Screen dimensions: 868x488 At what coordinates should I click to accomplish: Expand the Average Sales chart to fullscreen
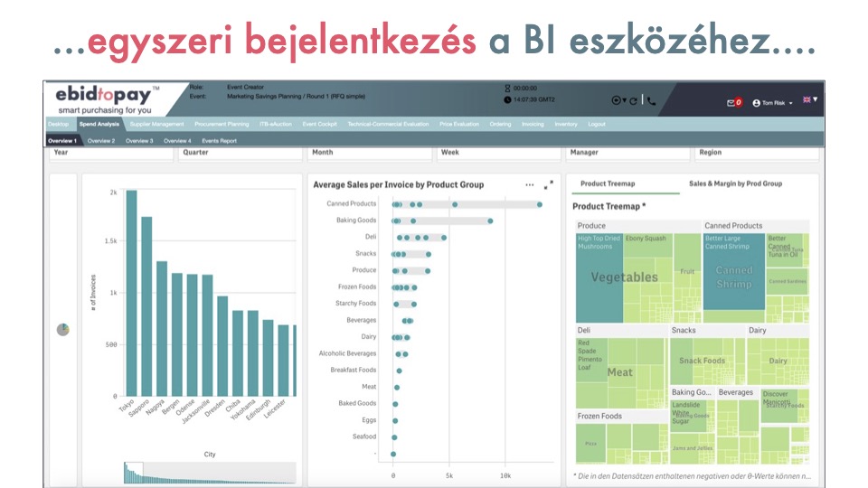(x=549, y=184)
